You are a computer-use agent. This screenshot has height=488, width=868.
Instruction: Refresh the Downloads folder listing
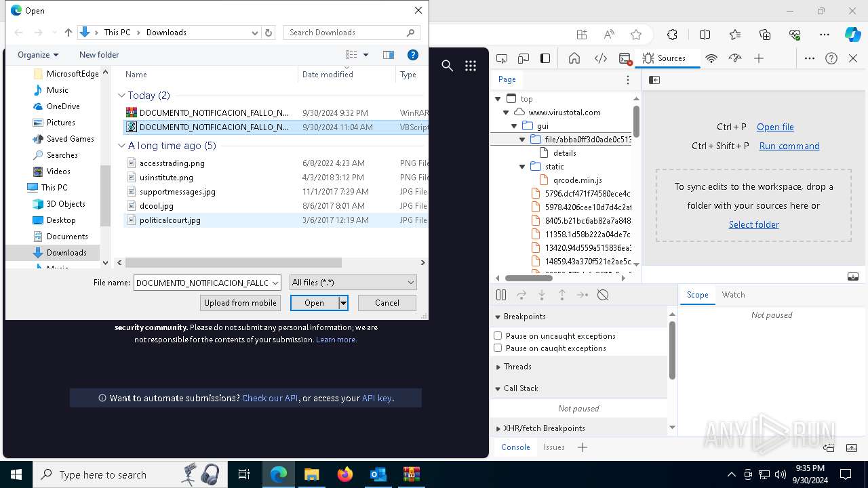269,33
